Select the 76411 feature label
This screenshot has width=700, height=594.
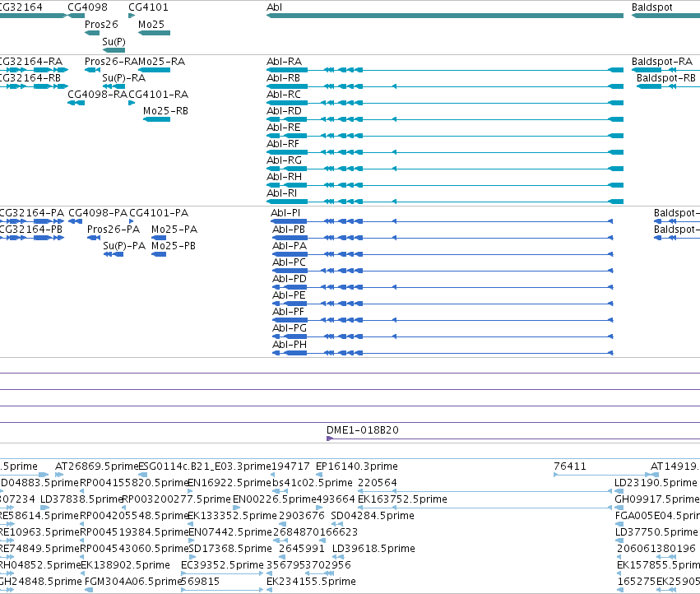(570, 466)
